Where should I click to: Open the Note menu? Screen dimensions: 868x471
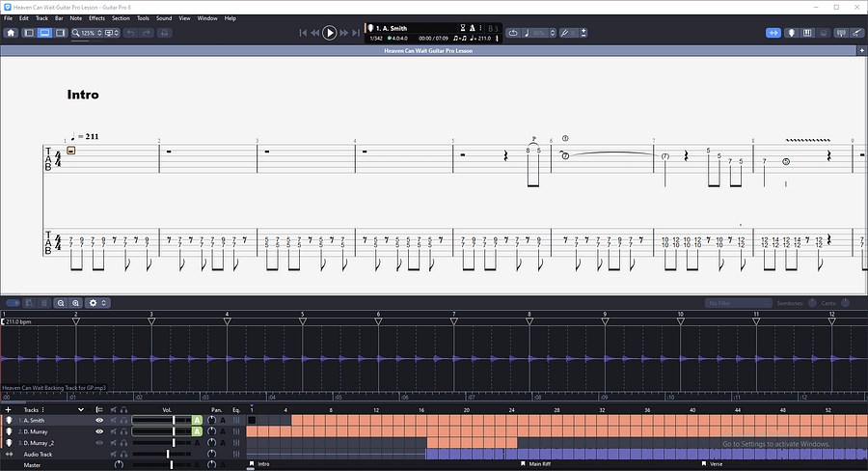[x=76, y=18]
